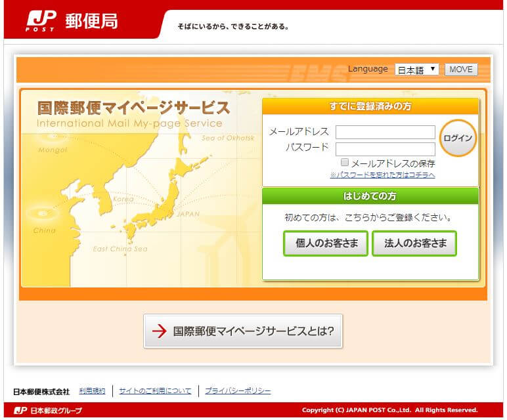Click the MOVE button beside Language
Screen dimensions: 507x420
click(x=461, y=70)
